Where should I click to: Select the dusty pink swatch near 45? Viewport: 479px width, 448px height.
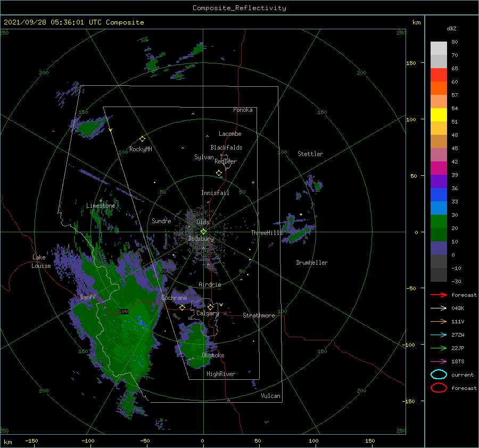coord(439,154)
